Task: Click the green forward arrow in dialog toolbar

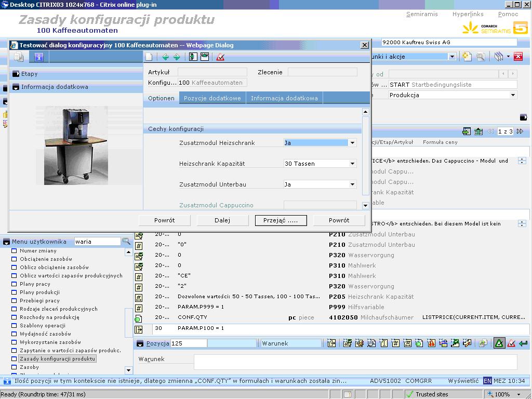Action: (x=177, y=57)
